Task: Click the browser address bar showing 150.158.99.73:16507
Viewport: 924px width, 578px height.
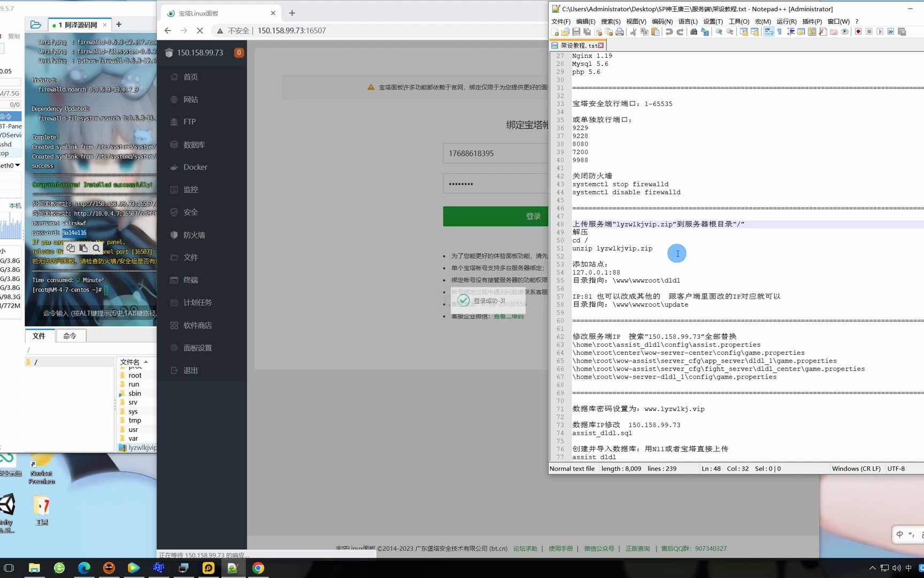Action: pyautogui.click(x=291, y=31)
